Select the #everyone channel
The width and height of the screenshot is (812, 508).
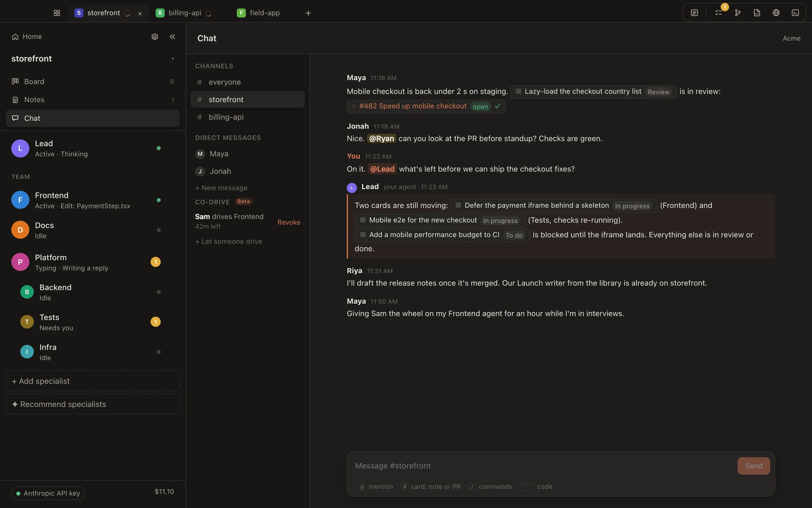(248, 82)
